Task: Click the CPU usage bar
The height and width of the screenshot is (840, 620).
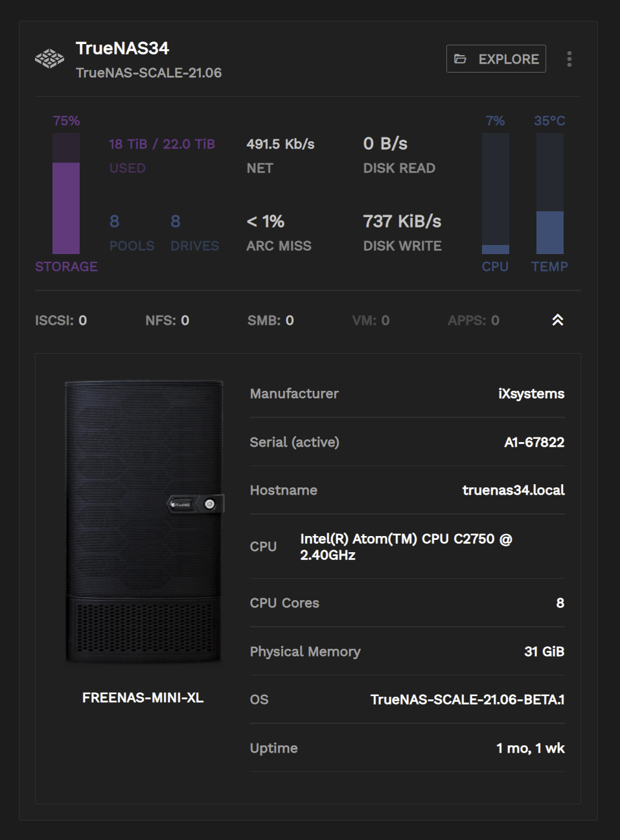Action: coord(496,193)
